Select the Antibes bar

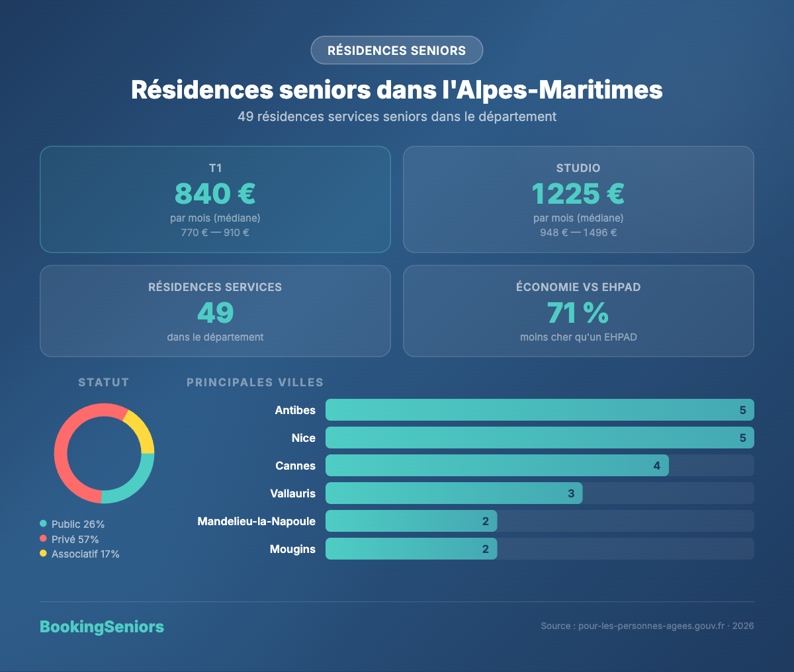tap(539, 409)
